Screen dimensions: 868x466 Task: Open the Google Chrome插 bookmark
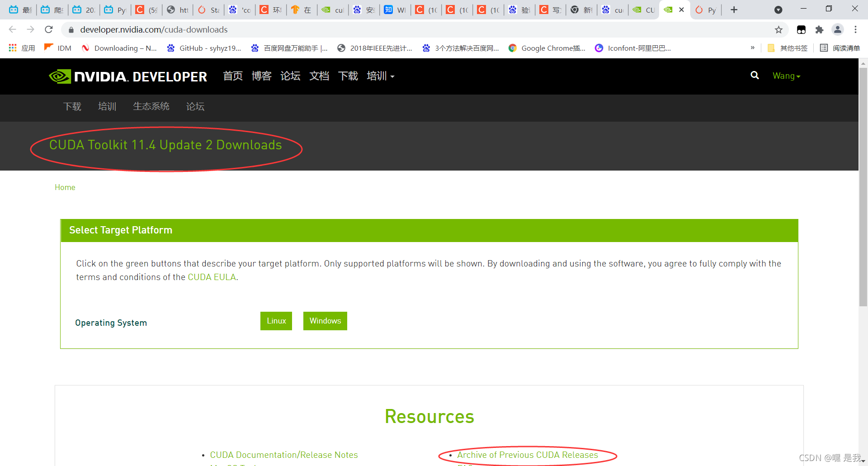[547, 48]
